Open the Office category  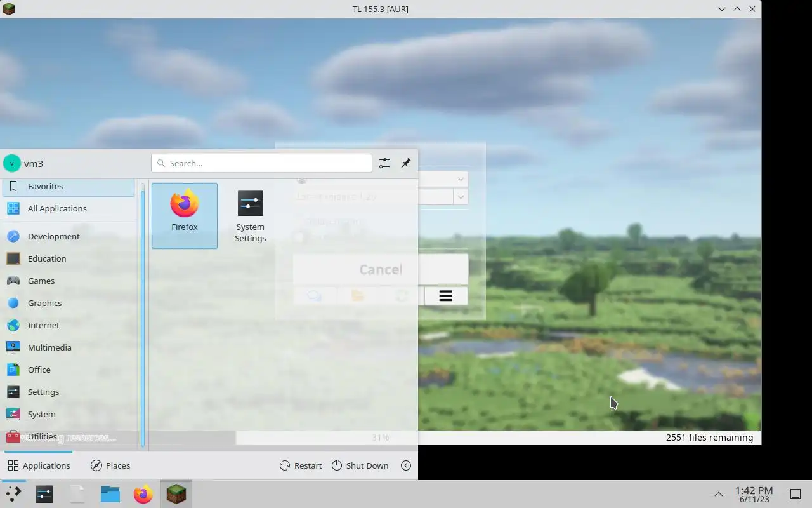[x=69, y=370]
